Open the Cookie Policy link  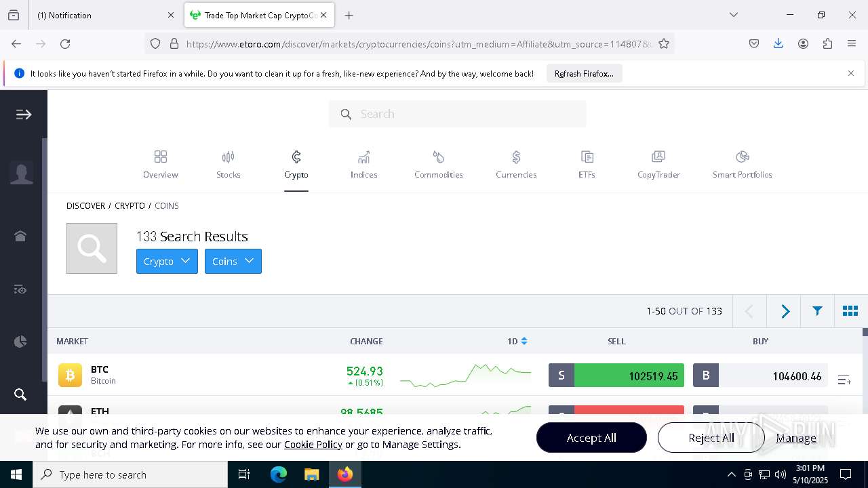313,445
